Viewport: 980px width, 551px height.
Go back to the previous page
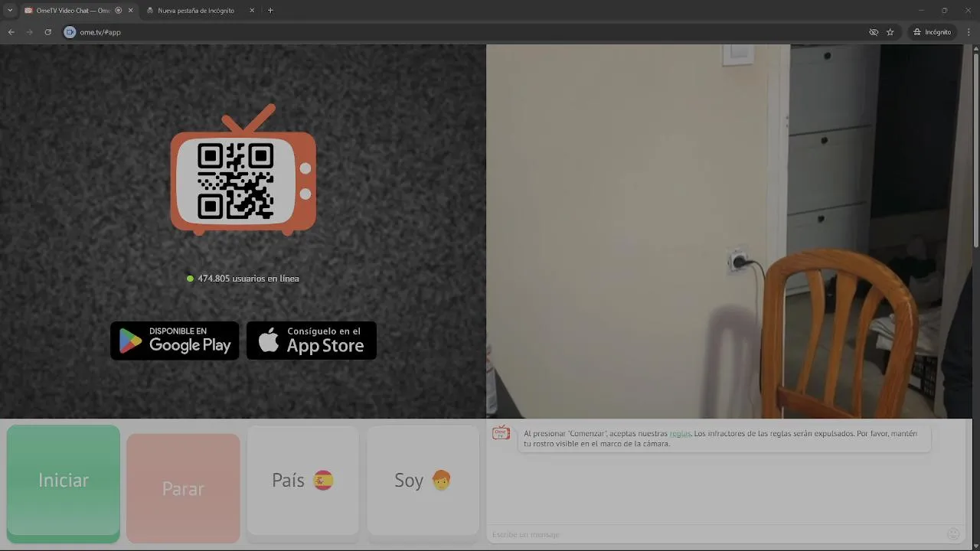pos(11,32)
